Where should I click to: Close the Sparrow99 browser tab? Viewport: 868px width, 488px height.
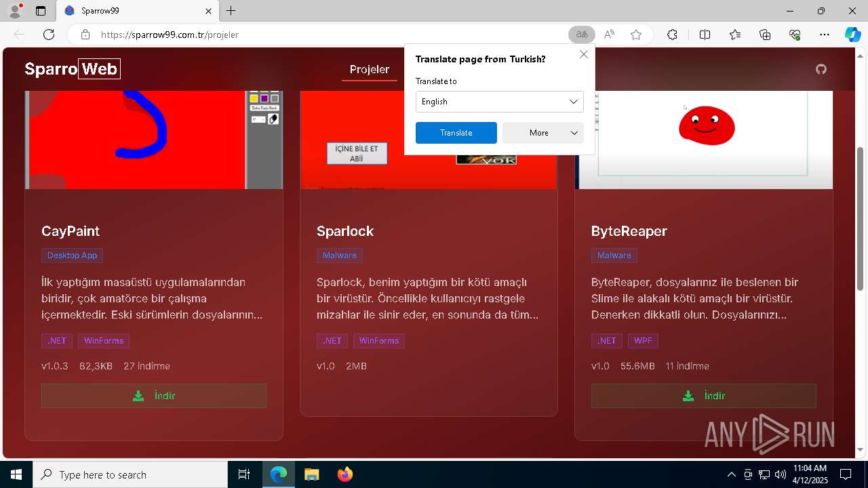(x=208, y=11)
